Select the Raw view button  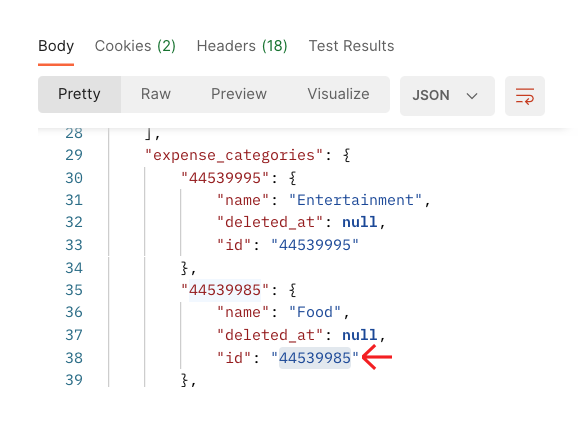[156, 94]
